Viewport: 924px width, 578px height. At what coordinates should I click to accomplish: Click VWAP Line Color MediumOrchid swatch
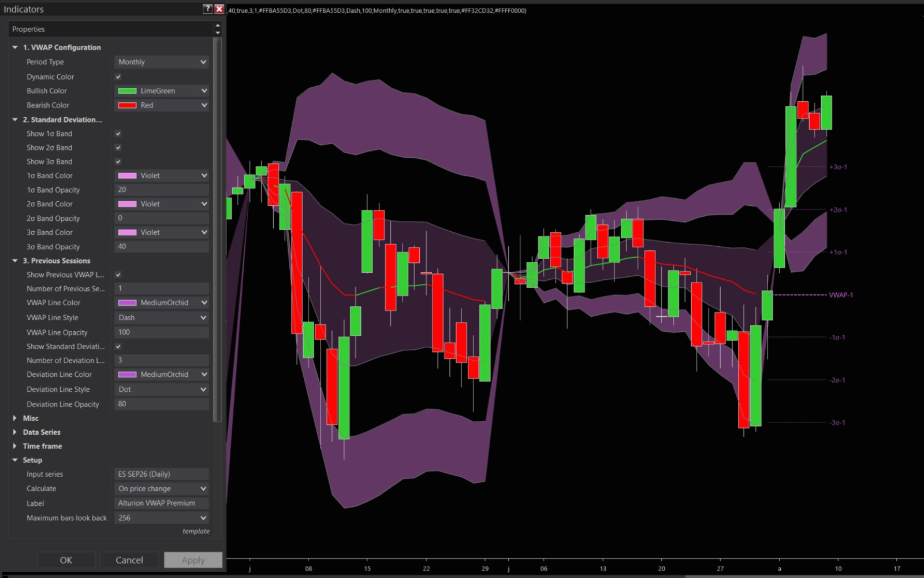click(x=127, y=303)
